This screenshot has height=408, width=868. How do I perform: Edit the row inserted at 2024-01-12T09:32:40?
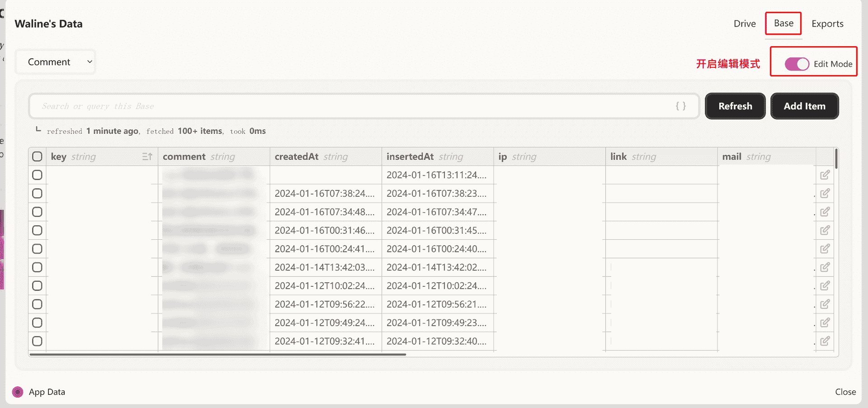(x=825, y=341)
